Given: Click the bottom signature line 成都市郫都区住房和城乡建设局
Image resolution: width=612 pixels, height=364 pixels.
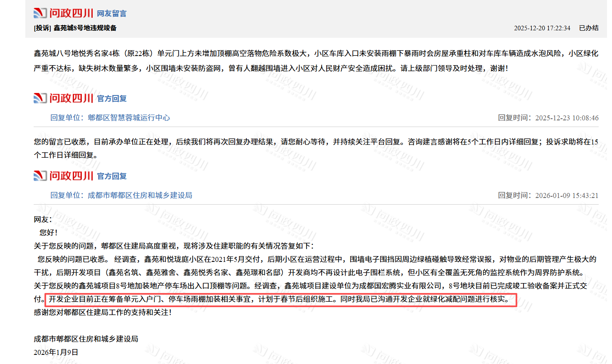Looking at the screenshot, I should click(x=86, y=339).
